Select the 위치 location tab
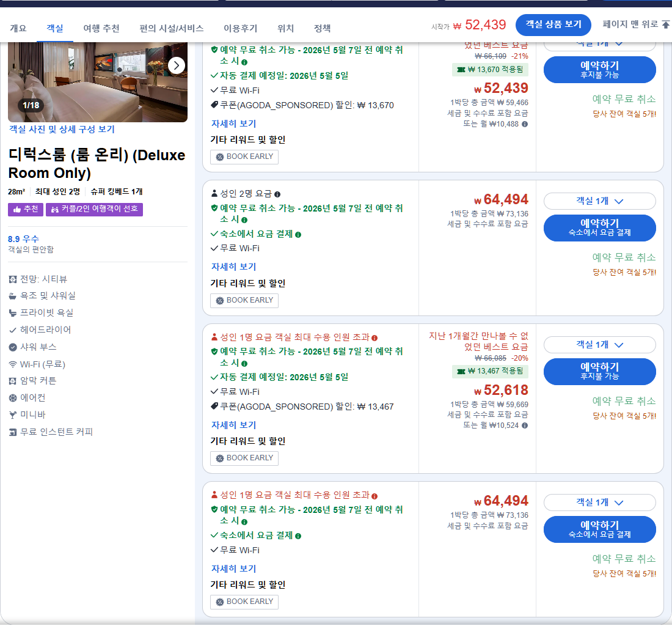This screenshot has height=626, width=672. click(x=285, y=28)
